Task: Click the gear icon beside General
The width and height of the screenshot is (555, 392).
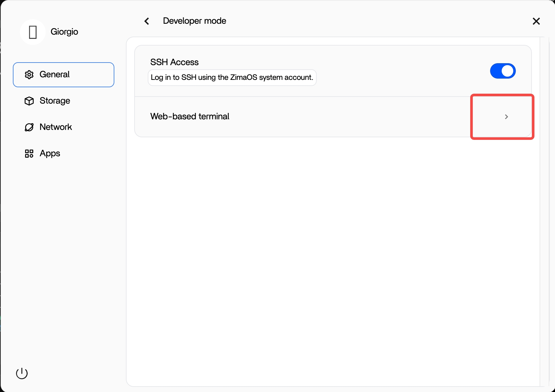Action: coord(29,75)
